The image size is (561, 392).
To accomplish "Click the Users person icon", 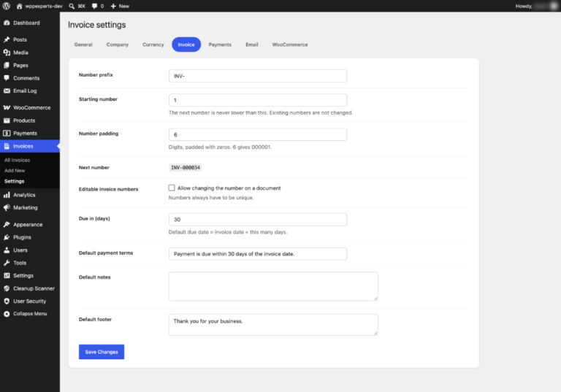I will (x=7, y=250).
